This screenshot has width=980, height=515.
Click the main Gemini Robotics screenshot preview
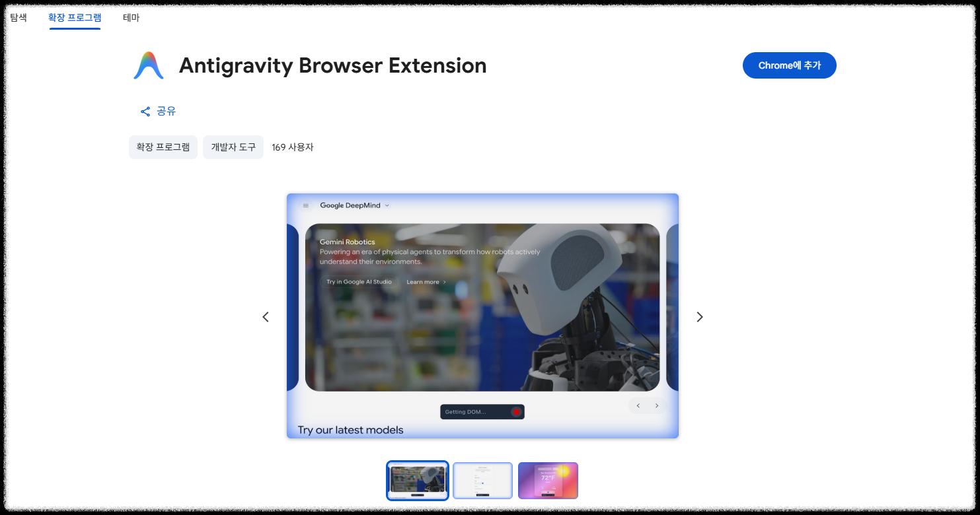[x=482, y=316]
